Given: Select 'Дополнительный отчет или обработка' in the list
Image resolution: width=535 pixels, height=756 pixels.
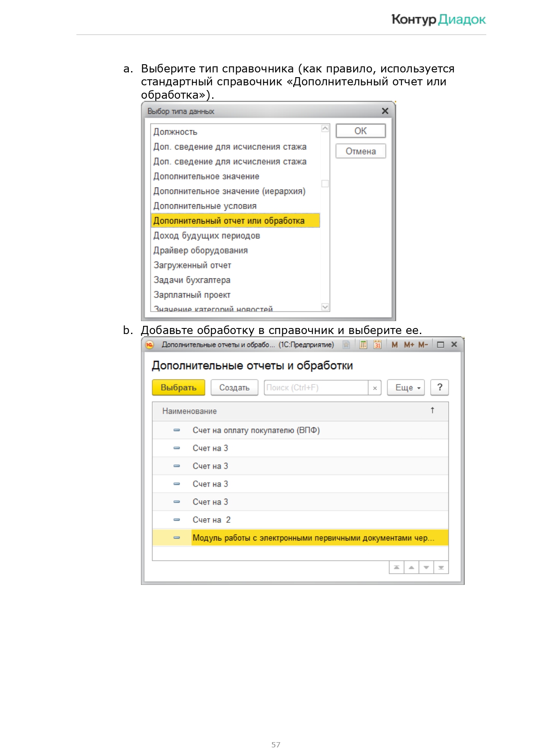Looking at the screenshot, I should pyautogui.click(x=229, y=221).
